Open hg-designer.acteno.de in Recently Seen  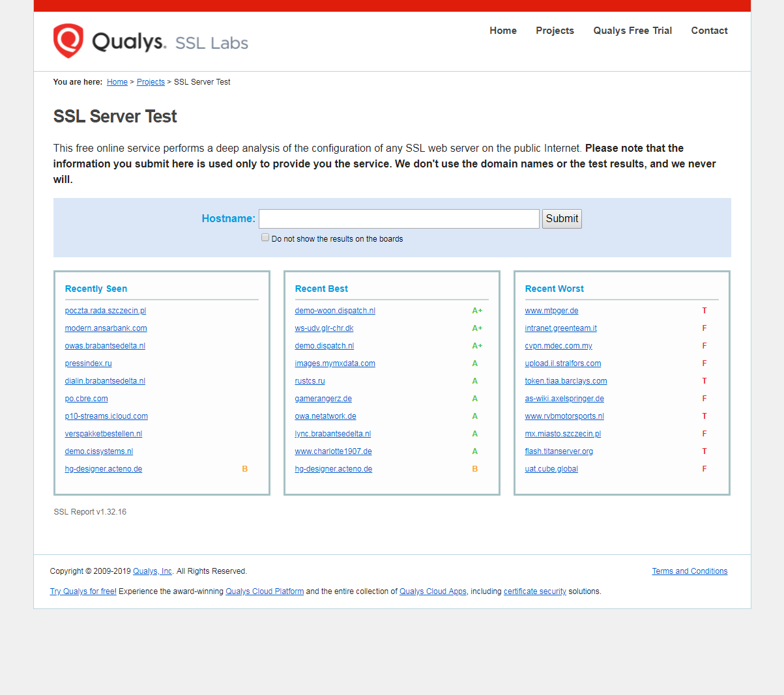[104, 469]
